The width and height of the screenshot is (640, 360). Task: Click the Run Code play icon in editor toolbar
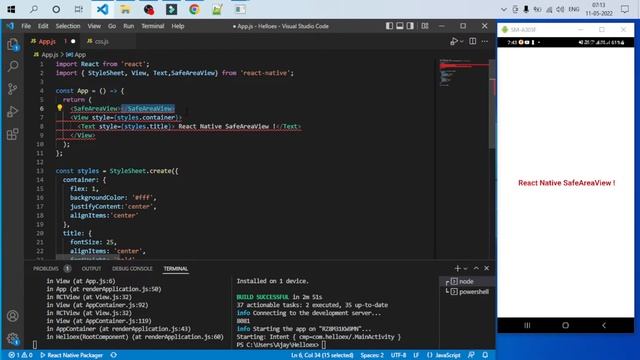point(454,41)
